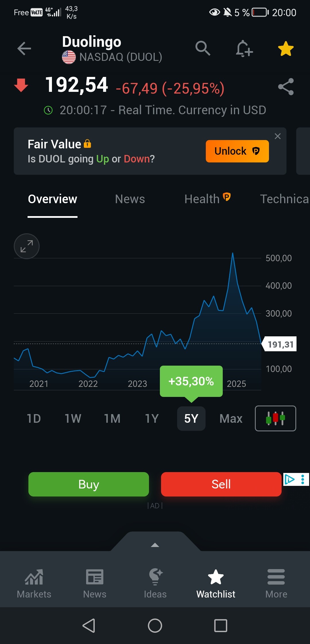Image resolution: width=310 pixels, height=644 pixels.
Task: Open the More menu
Action: pyautogui.click(x=276, y=583)
